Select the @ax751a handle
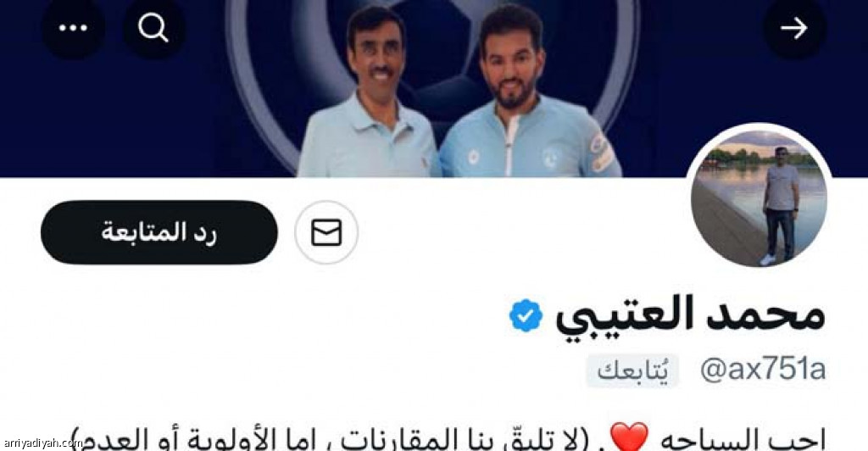 pyautogui.click(x=763, y=370)
